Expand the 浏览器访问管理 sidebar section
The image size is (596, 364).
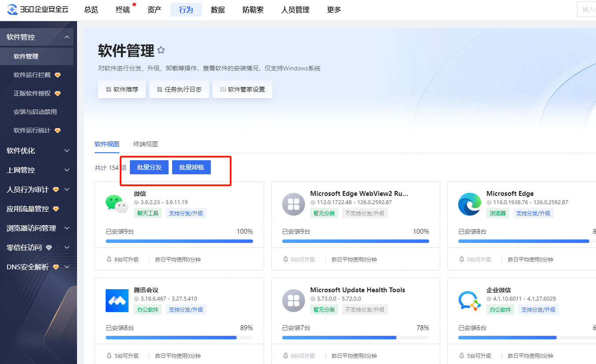tap(67, 228)
